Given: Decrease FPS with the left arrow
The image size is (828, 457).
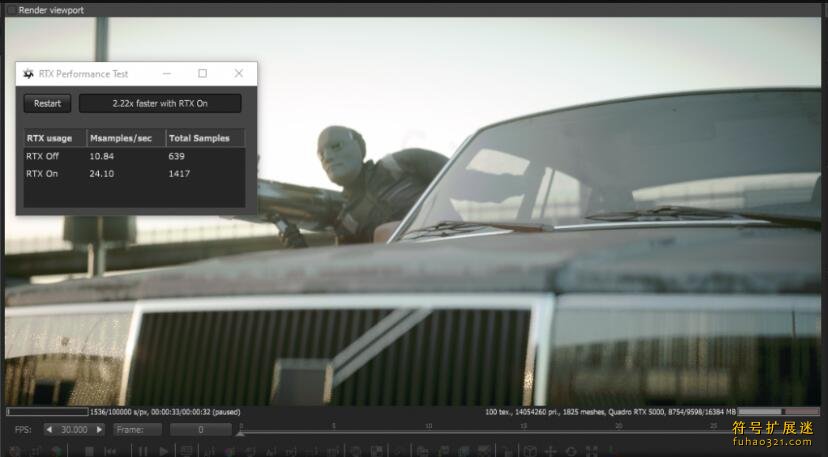Looking at the screenshot, I should [49, 430].
